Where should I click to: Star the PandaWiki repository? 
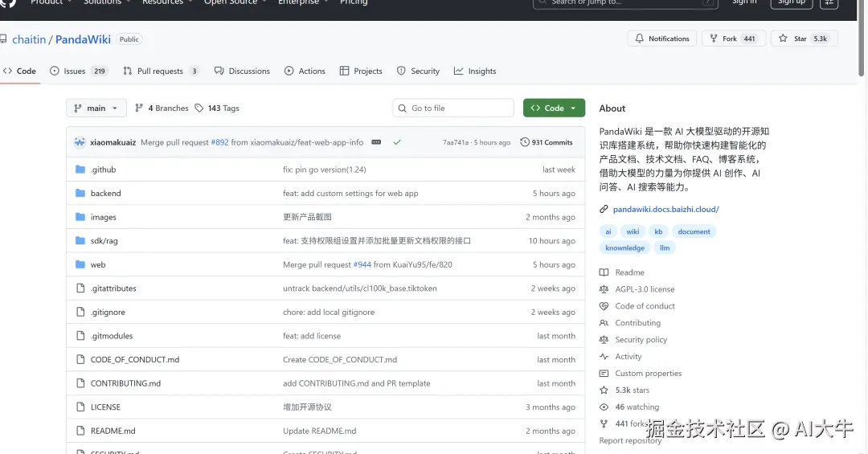[804, 39]
